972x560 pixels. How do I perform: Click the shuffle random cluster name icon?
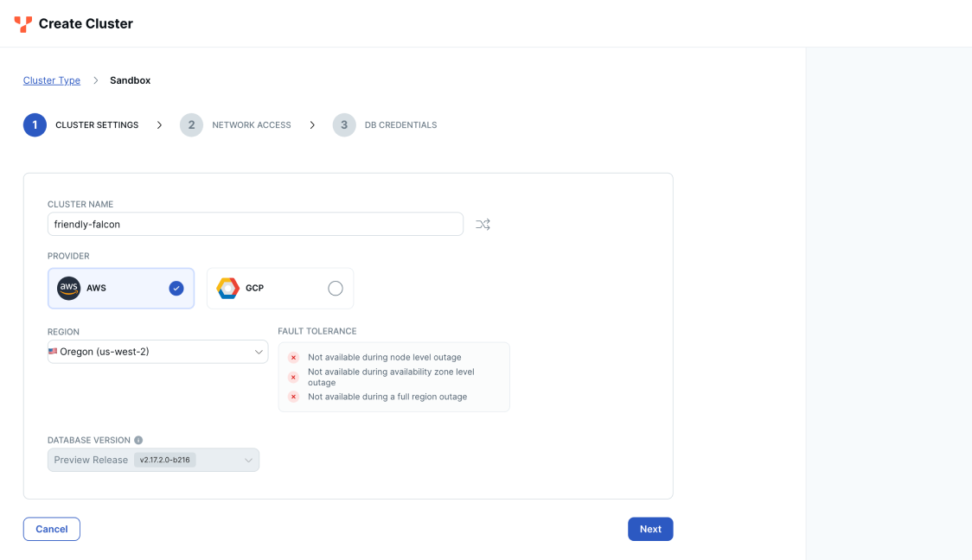[x=483, y=224]
